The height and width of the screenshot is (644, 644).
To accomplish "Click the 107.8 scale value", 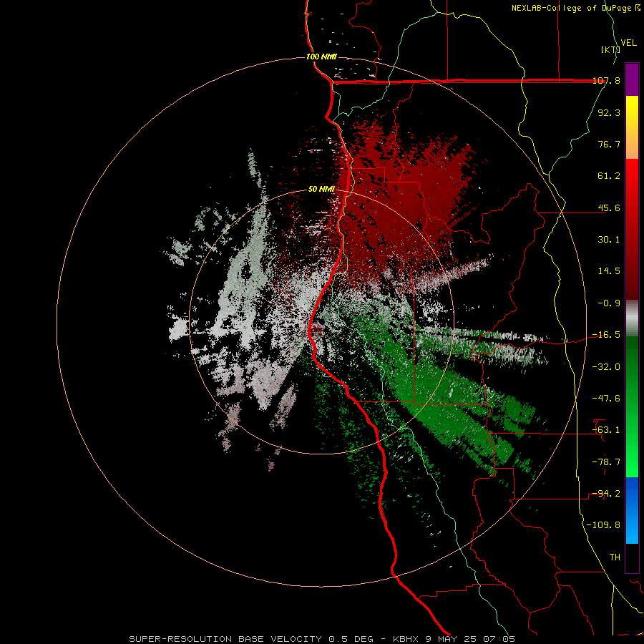I will click(606, 81).
